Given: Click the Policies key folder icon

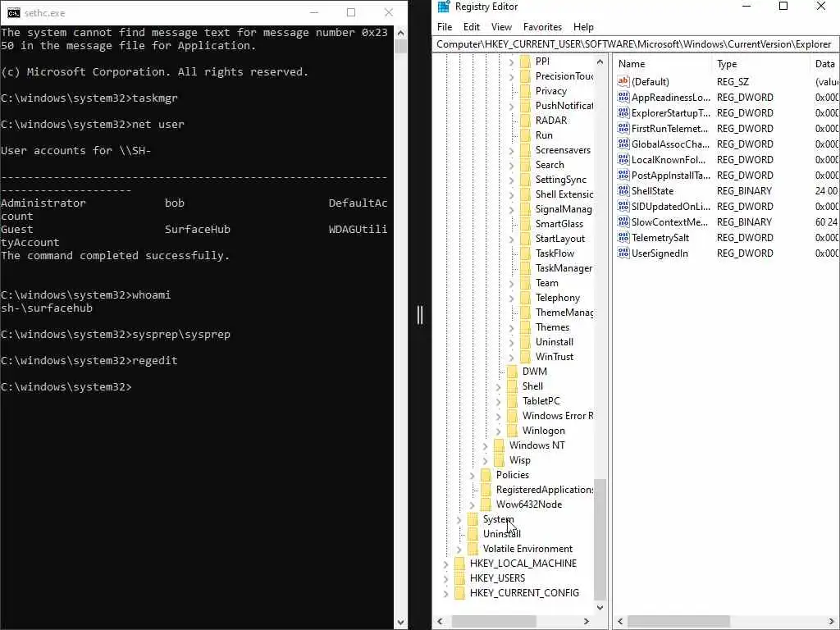Looking at the screenshot, I should click(486, 475).
